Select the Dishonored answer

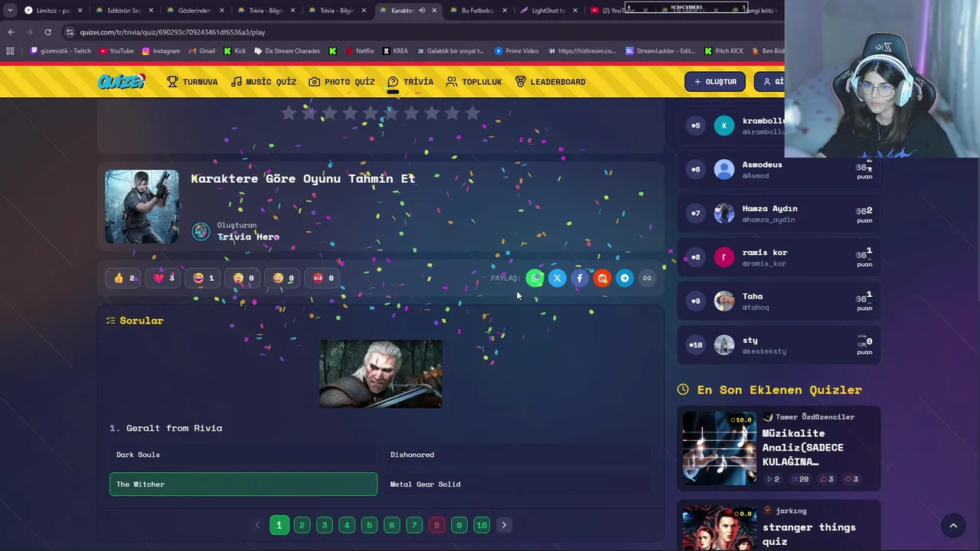click(x=517, y=455)
